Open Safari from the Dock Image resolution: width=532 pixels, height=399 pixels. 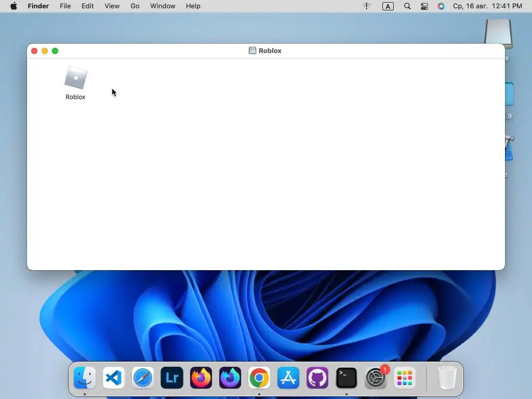click(x=143, y=378)
